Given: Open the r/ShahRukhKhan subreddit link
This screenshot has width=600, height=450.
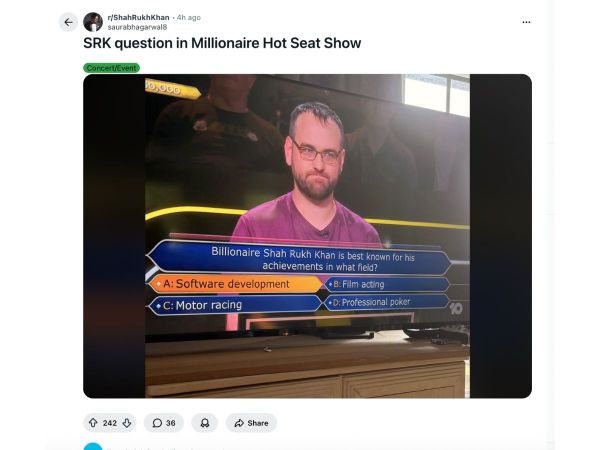Looking at the screenshot, I should (138, 17).
